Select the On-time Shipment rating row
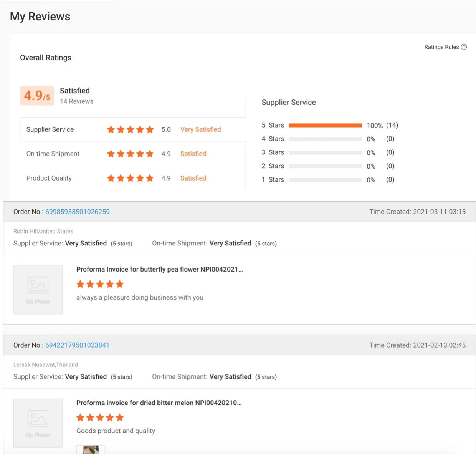 pyautogui.click(x=133, y=154)
